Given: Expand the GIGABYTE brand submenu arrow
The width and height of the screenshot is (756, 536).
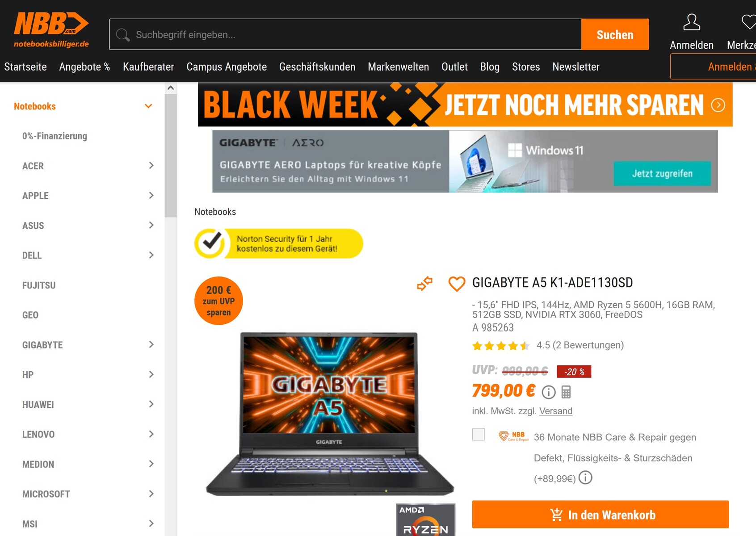Looking at the screenshot, I should [x=151, y=344].
